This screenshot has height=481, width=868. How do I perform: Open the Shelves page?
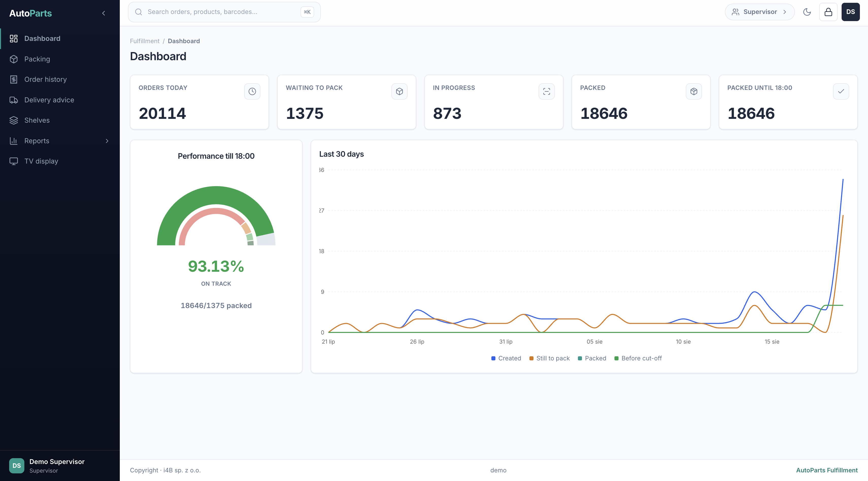click(x=60, y=120)
